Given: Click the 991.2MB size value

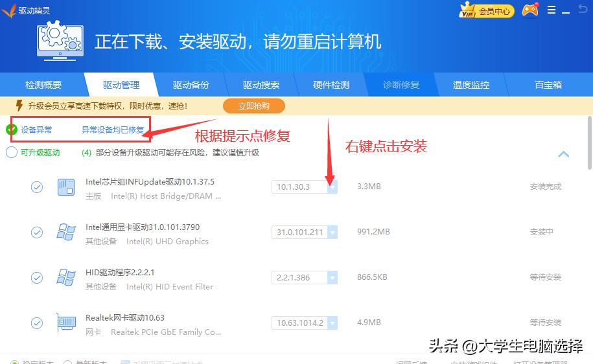Looking at the screenshot, I should (373, 232).
